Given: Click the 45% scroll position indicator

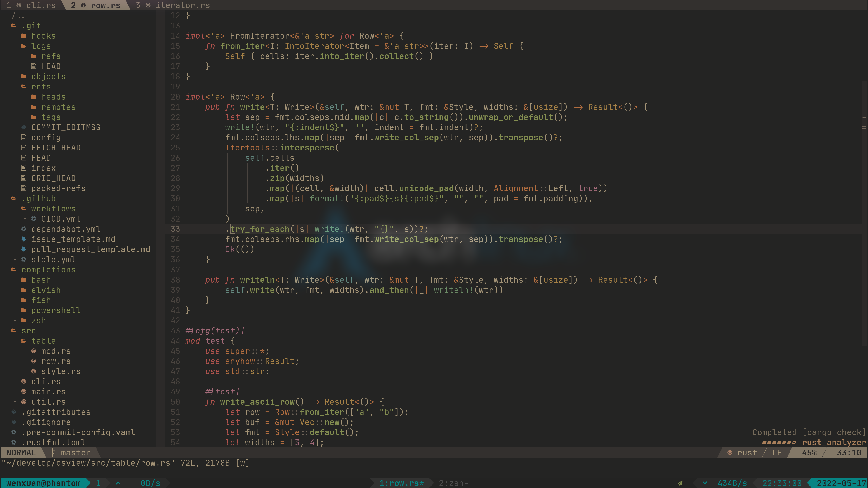Looking at the screenshot, I should click(809, 453).
